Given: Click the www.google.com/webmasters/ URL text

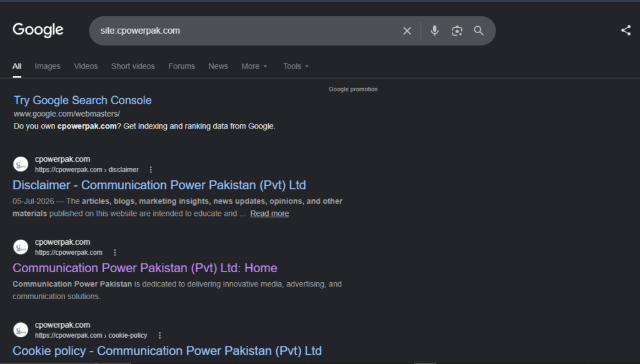Looking at the screenshot, I should (67, 114).
